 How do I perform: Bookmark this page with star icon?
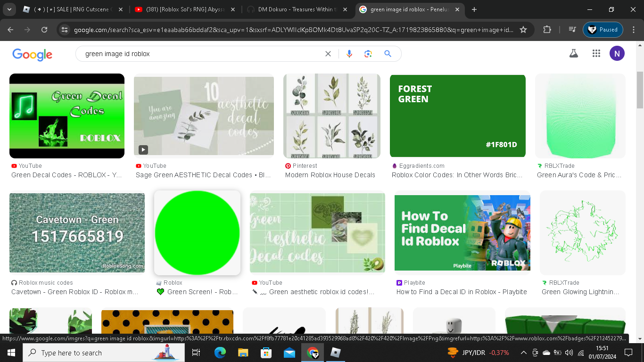(x=523, y=30)
